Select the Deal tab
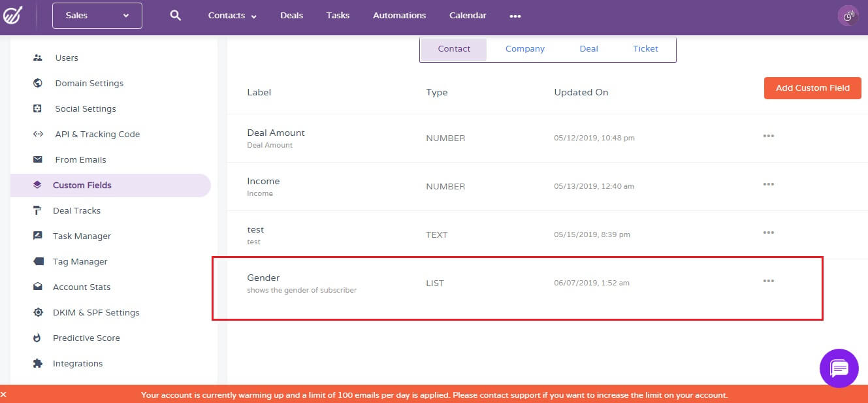This screenshot has width=868, height=403. (588, 49)
